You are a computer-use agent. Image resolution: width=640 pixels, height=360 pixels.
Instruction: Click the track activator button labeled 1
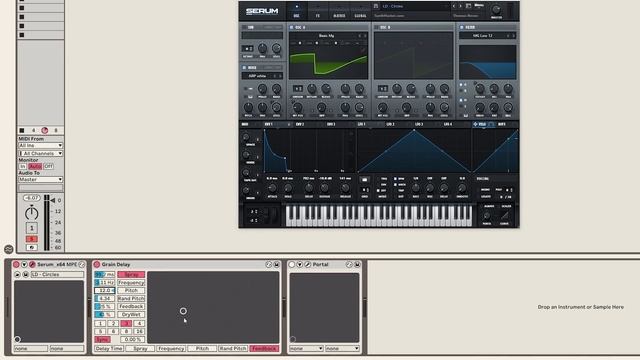point(31,228)
